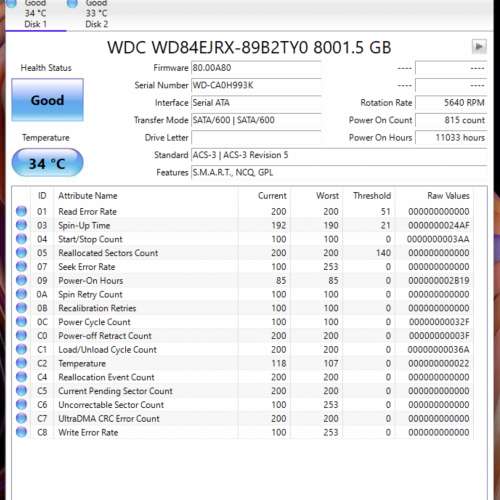
Task: Select the Power Cycle Count attribute name
Action: (x=94, y=322)
